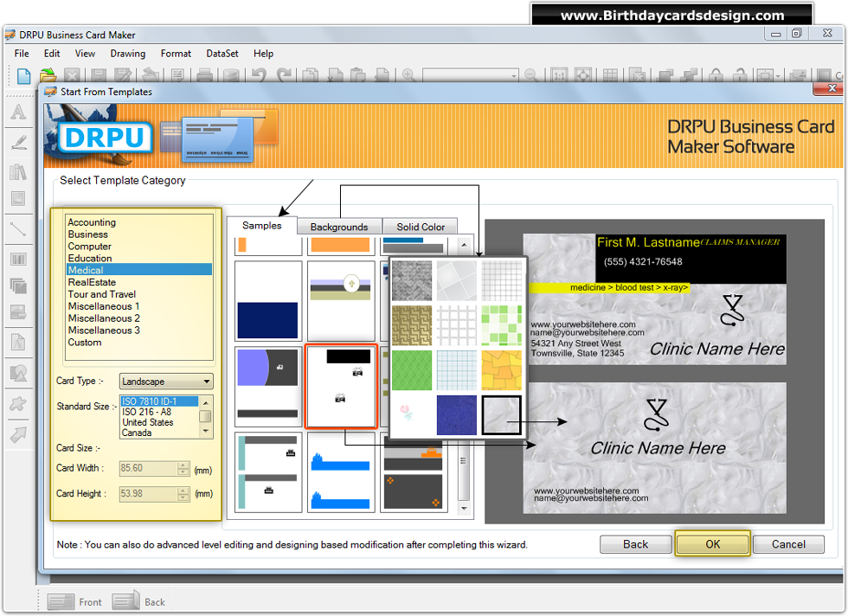The width and height of the screenshot is (848, 616).
Task: Decrease the Card Height stepper value
Action: coord(183,497)
